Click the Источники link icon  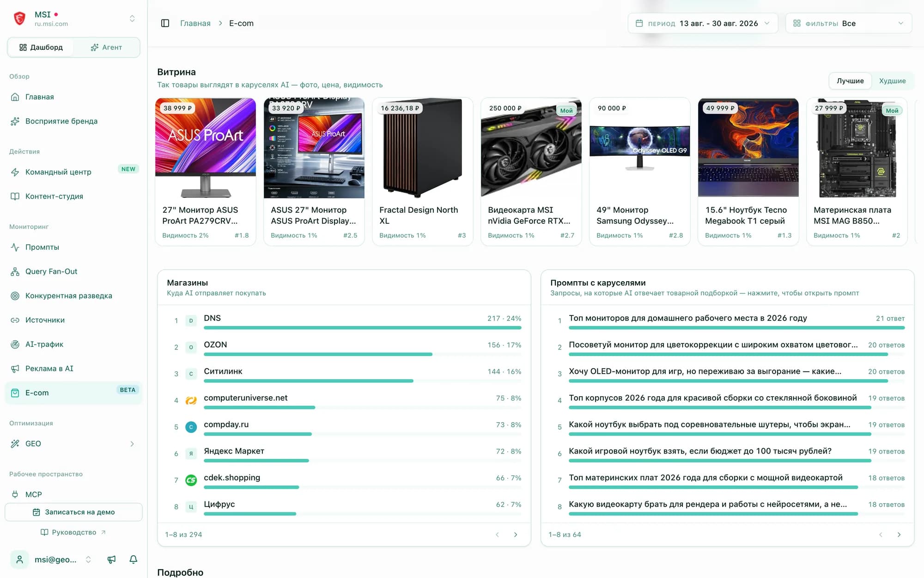point(15,320)
